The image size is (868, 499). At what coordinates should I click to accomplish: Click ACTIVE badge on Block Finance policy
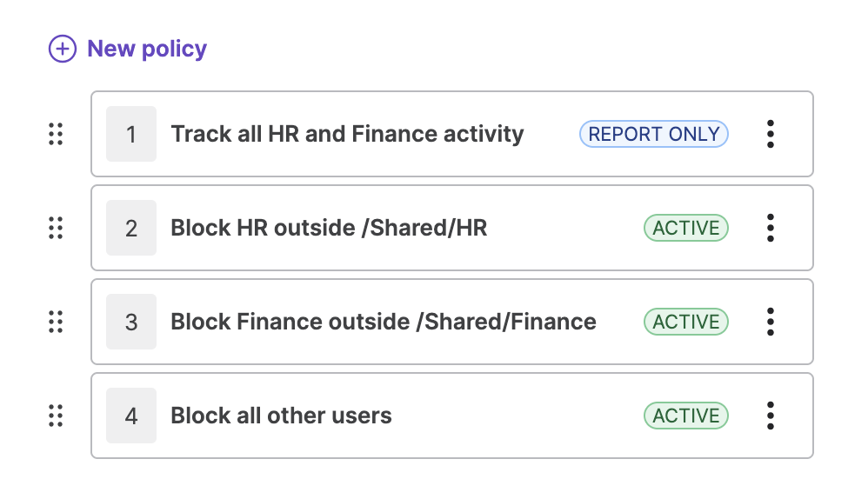[x=686, y=322]
